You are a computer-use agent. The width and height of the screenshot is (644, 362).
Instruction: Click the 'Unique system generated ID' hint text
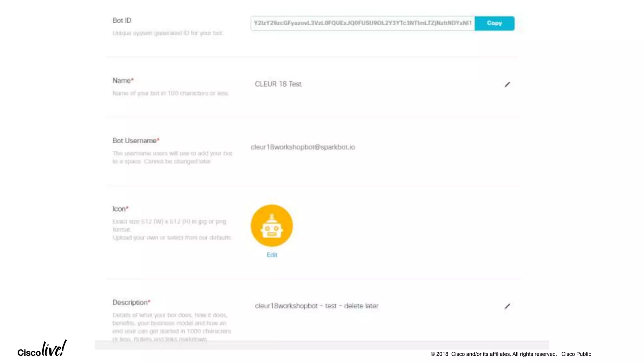pyautogui.click(x=168, y=33)
